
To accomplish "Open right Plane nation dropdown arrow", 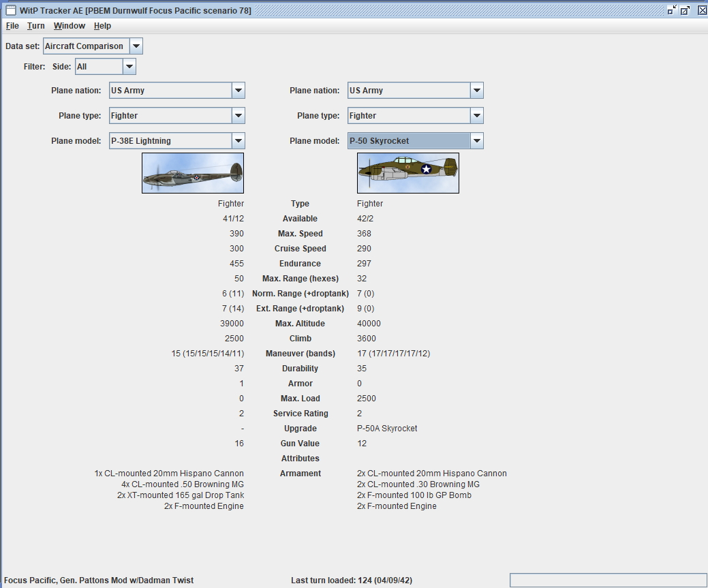I will pyautogui.click(x=477, y=91).
